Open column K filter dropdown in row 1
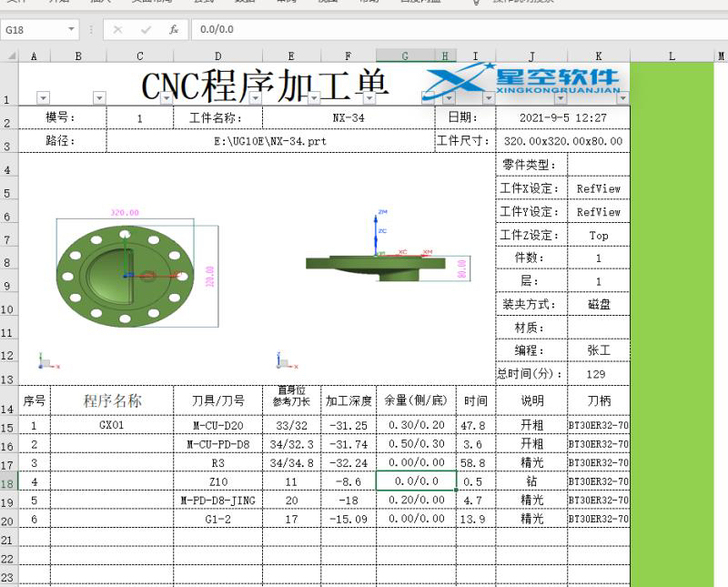The image size is (728, 587). 623,98
